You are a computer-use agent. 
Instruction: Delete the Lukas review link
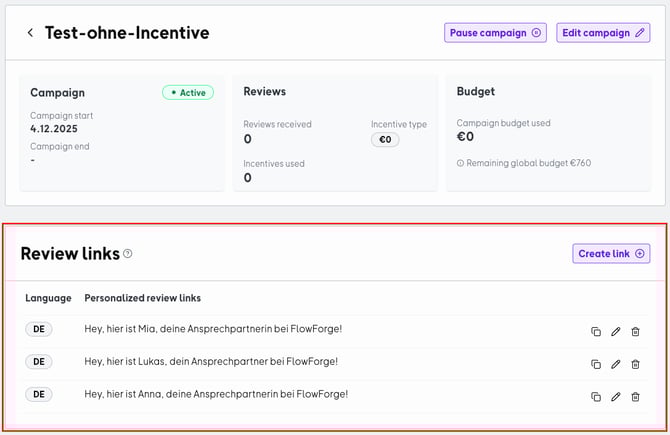(x=635, y=364)
